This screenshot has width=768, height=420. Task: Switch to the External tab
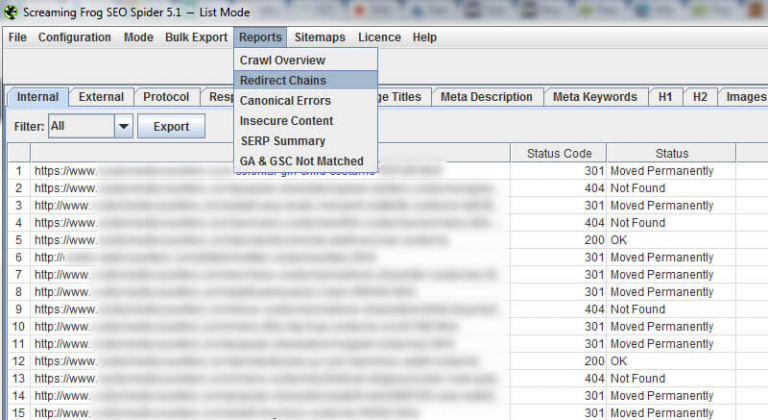tap(101, 97)
